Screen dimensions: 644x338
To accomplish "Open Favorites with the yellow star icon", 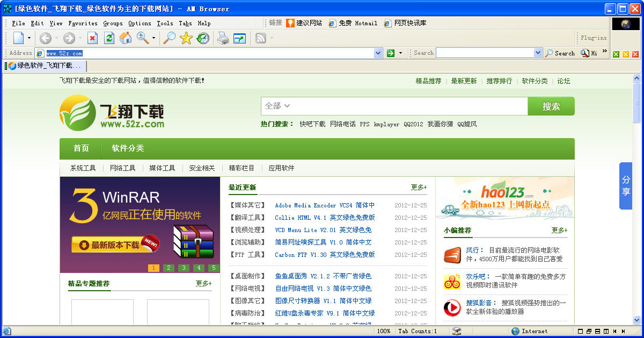I will pos(186,38).
